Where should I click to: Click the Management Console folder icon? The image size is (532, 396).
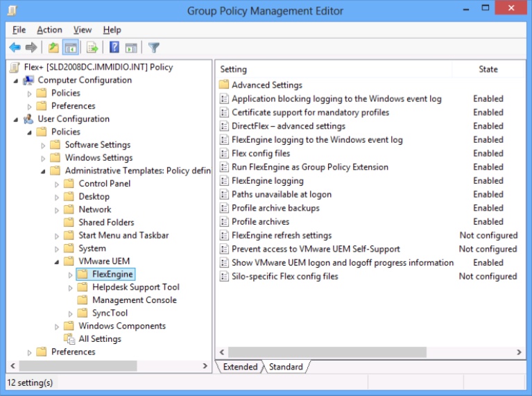(83, 300)
